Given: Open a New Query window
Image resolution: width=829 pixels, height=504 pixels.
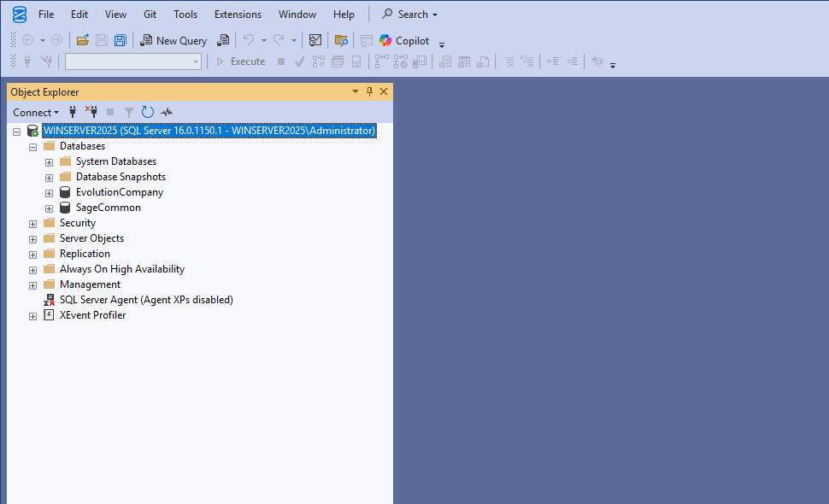Looking at the screenshot, I should [173, 40].
